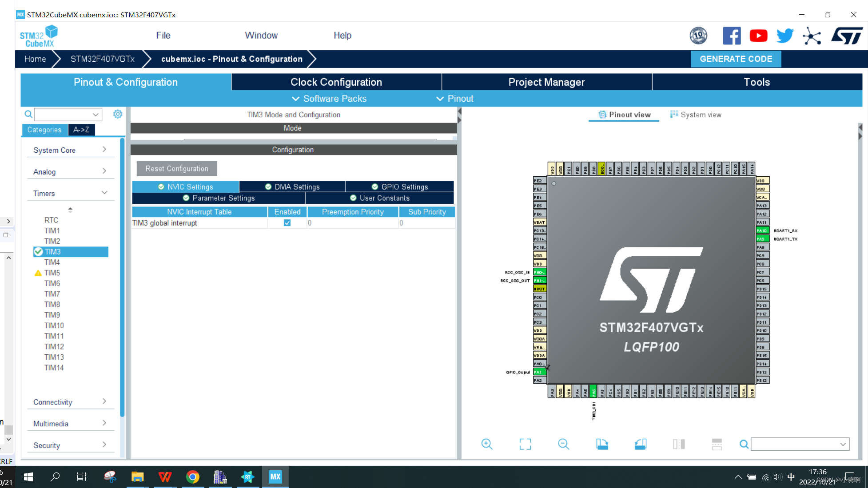Open the Software Packs dropdown
The image size is (868, 488).
(x=329, y=99)
